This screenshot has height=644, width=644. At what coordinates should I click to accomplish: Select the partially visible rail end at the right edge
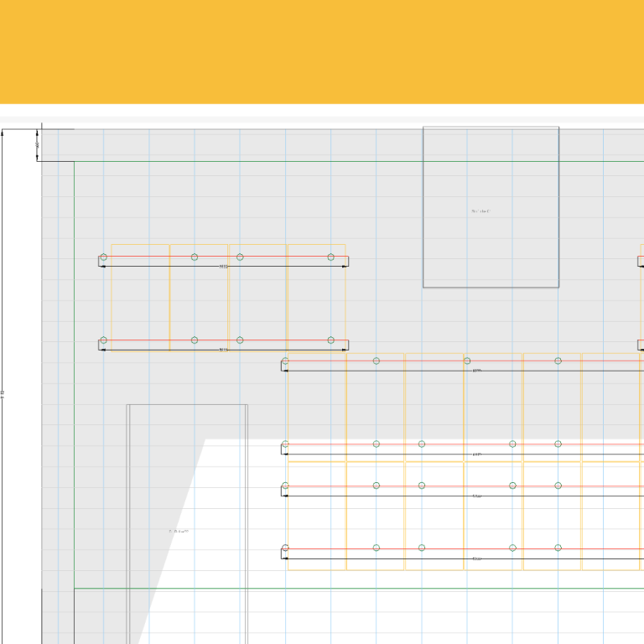click(x=641, y=262)
